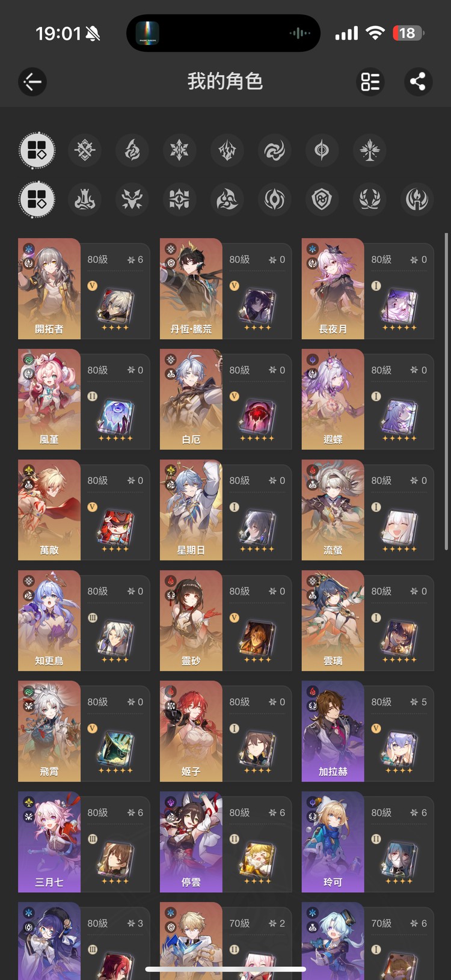
Task: Open 流螢 character card
Action: [x=368, y=510]
